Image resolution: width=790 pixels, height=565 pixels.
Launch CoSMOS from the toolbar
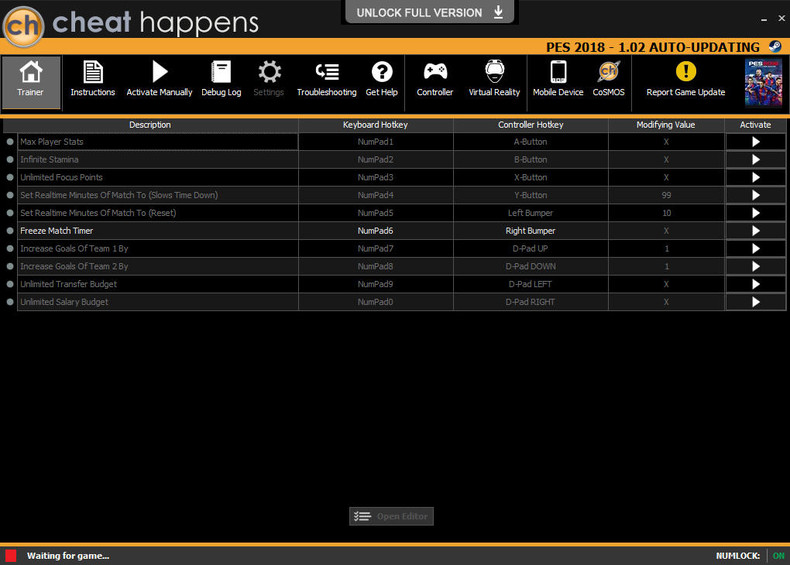tap(608, 79)
